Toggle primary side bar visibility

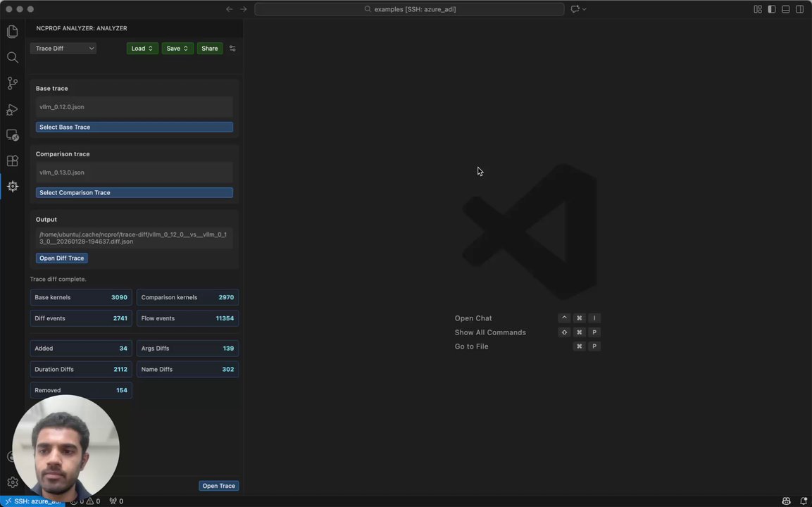(x=772, y=9)
